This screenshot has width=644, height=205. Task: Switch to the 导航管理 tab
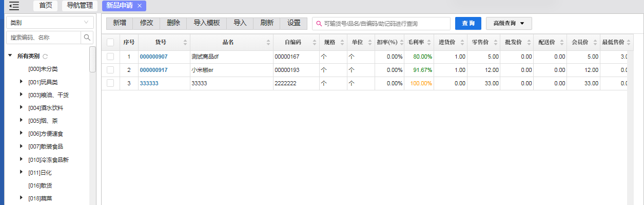point(80,6)
